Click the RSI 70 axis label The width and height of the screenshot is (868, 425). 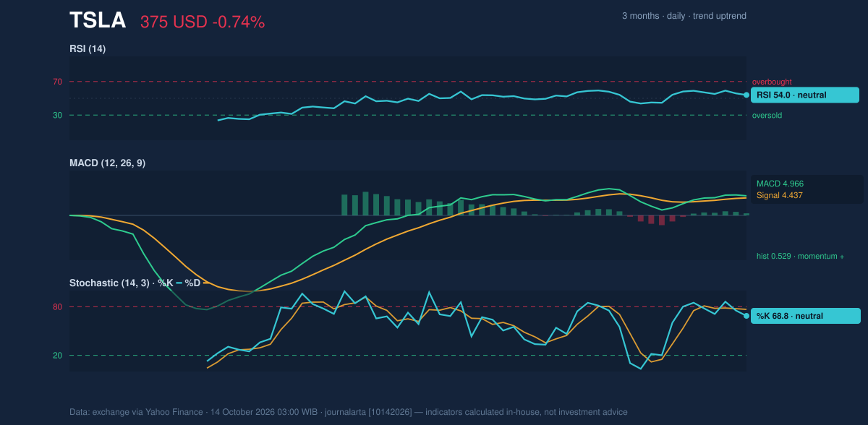57,82
